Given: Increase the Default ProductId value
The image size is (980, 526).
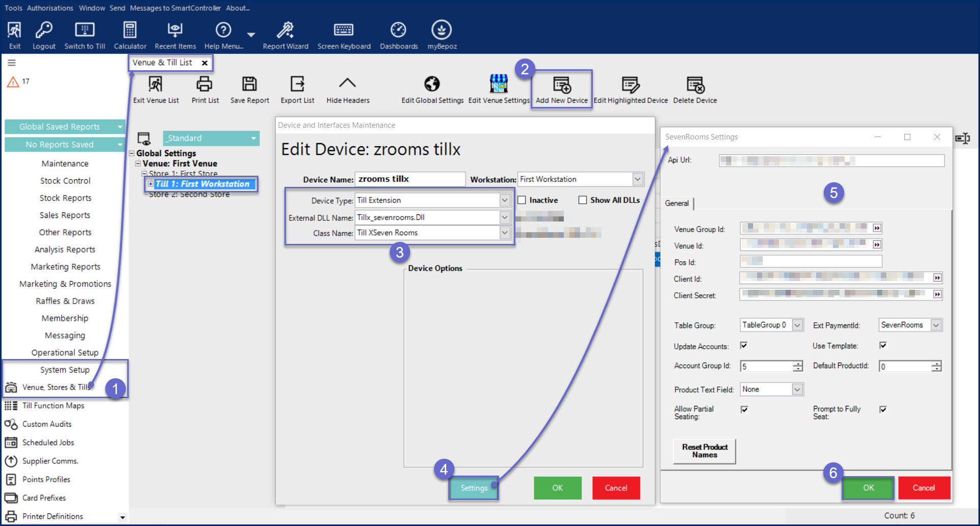Looking at the screenshot, I should coord(936,363).
